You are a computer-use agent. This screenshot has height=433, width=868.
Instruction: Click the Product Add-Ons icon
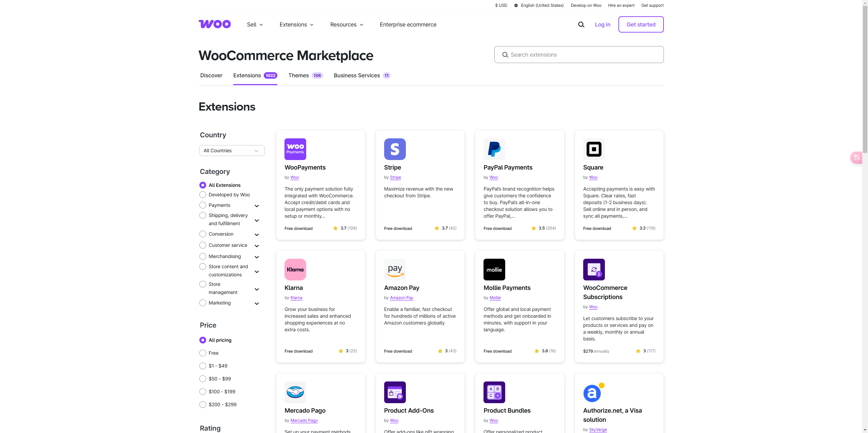pyautogui.click(x=395, y=392)
